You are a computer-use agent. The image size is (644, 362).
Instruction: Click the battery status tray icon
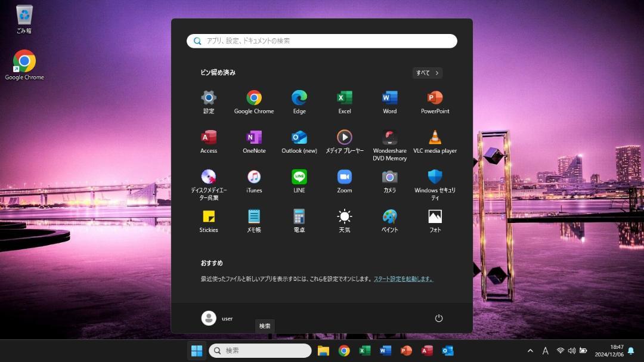coord(583,351)
